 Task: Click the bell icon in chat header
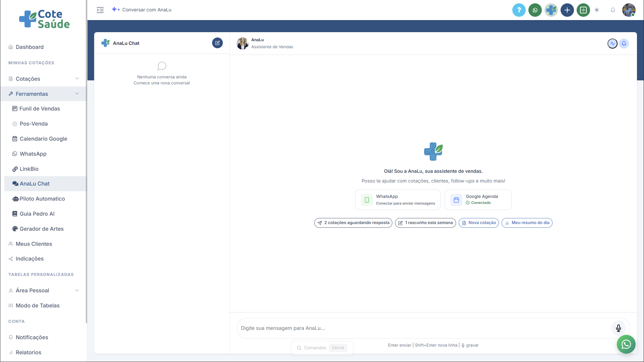[624, 44]
